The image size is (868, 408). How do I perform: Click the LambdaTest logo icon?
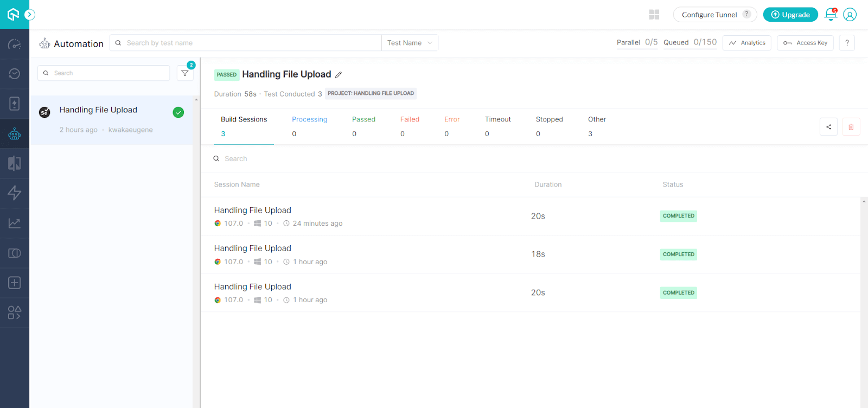(x=14, y=15)
